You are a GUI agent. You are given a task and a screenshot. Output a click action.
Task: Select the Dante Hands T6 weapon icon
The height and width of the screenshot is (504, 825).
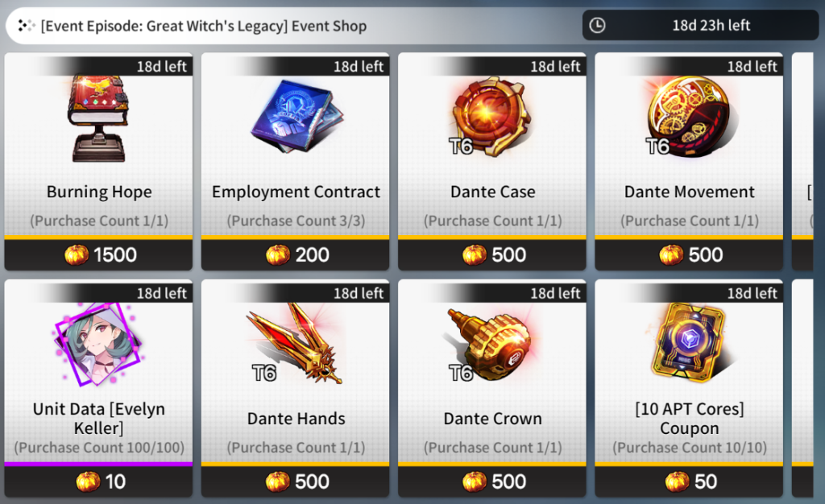point(296,343)
